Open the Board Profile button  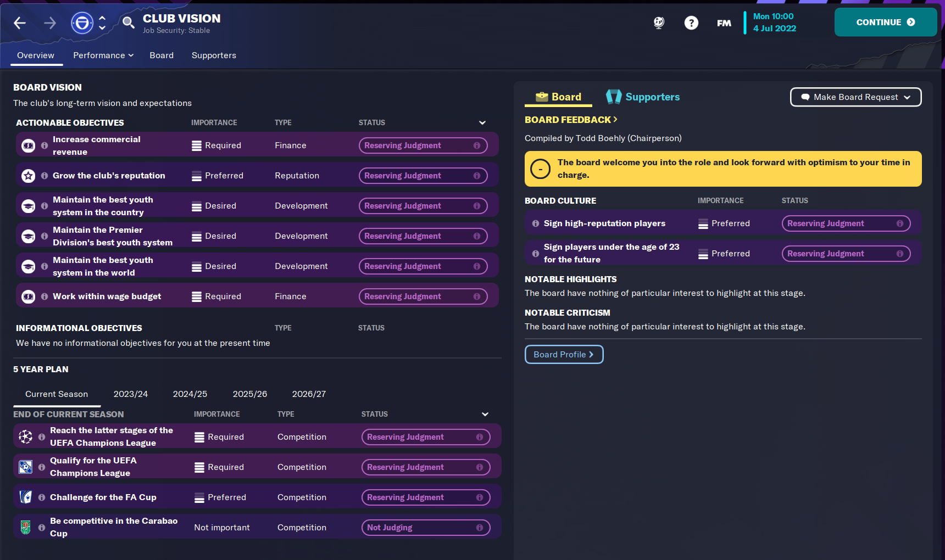tap(564, 355)
